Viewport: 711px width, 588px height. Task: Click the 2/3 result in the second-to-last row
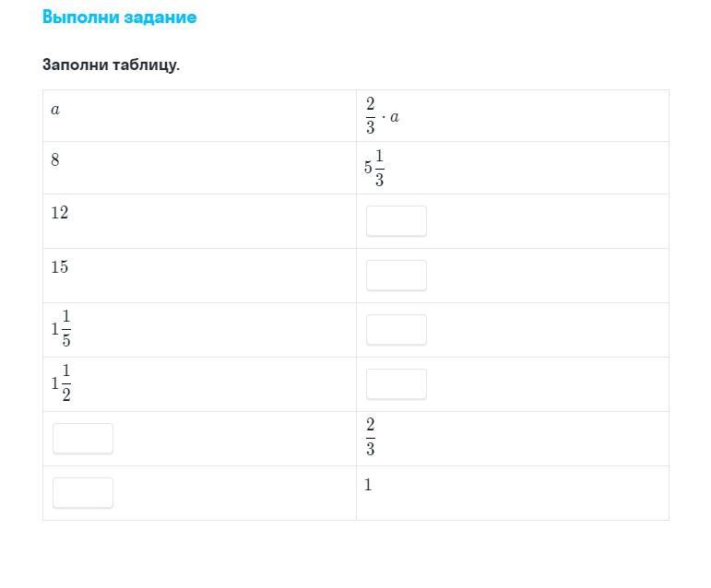(371, 437)
